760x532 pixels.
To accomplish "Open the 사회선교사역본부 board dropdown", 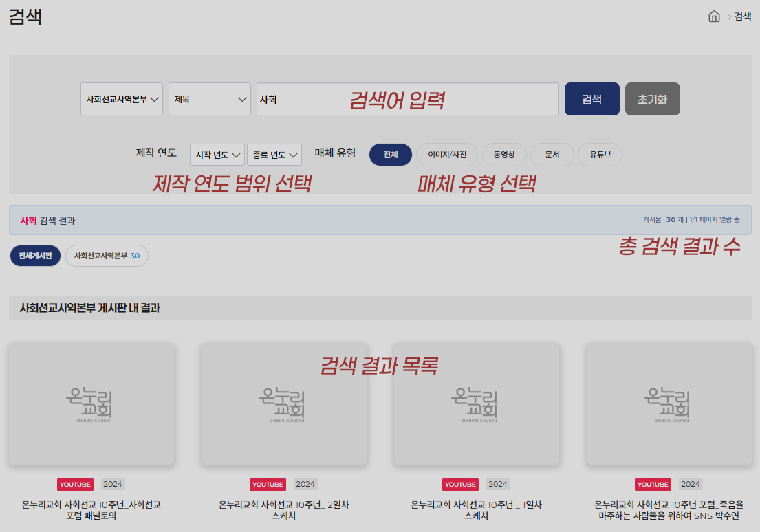I will pos(122,99).
